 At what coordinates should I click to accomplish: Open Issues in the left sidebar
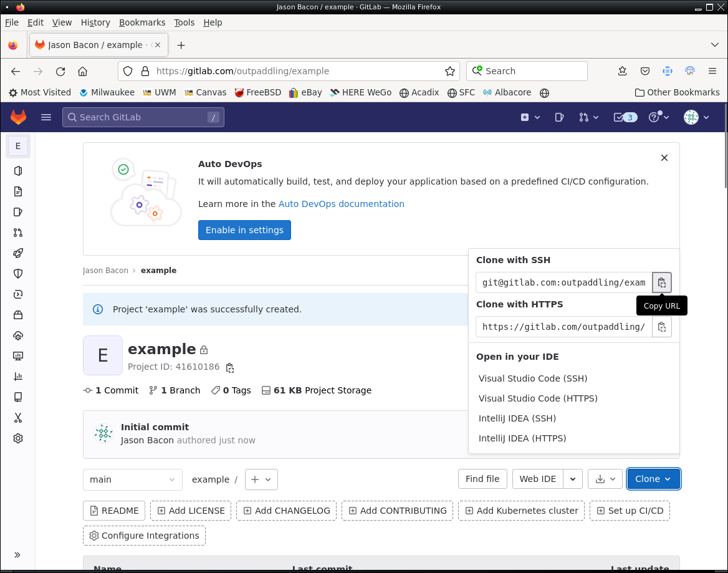coord(18,212)
